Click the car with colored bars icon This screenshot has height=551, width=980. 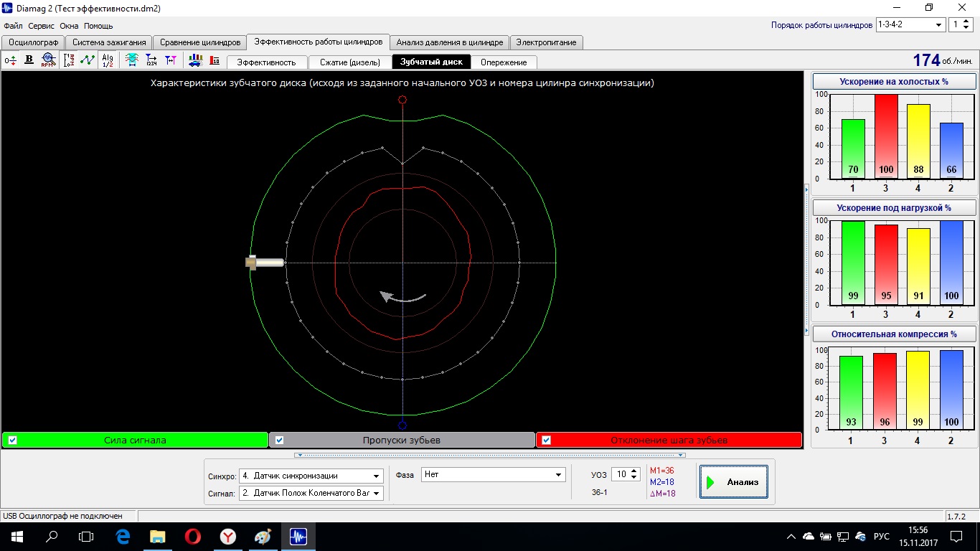pyautogui.click(x=195, y=60)
